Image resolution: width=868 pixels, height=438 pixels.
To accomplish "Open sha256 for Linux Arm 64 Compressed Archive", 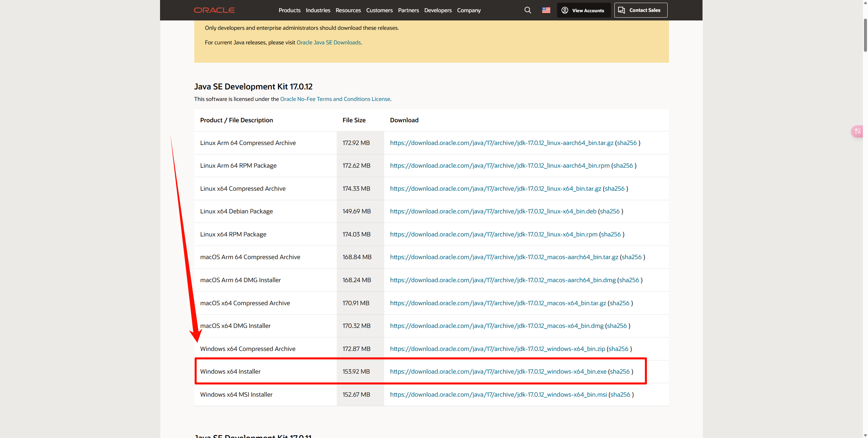I will point(627,143).
